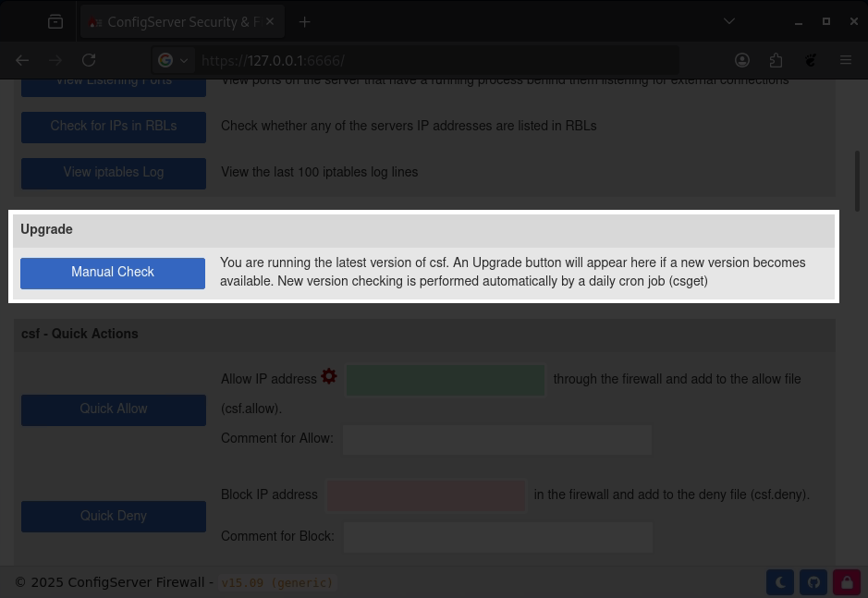Open a new tab with the plus button
The width and height of the screenshot is (868, 598).
tap(304, 21)
